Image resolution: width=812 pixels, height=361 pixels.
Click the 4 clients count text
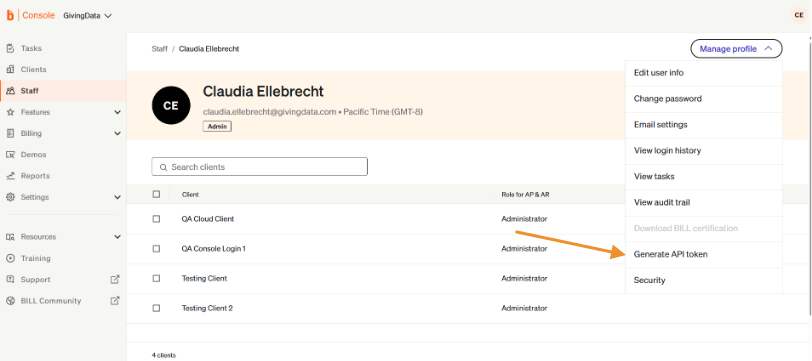click(164, 355)
